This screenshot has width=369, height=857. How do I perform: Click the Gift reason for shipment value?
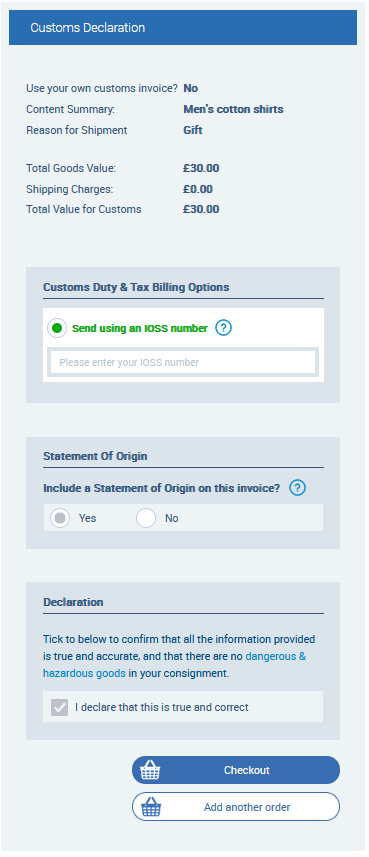tap(193, 130)
